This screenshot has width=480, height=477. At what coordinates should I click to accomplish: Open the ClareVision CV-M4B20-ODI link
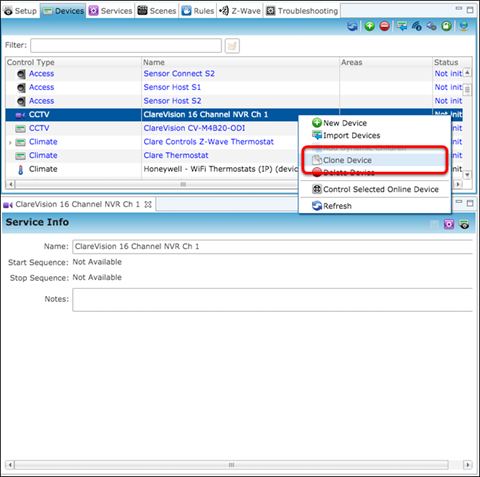194,128
